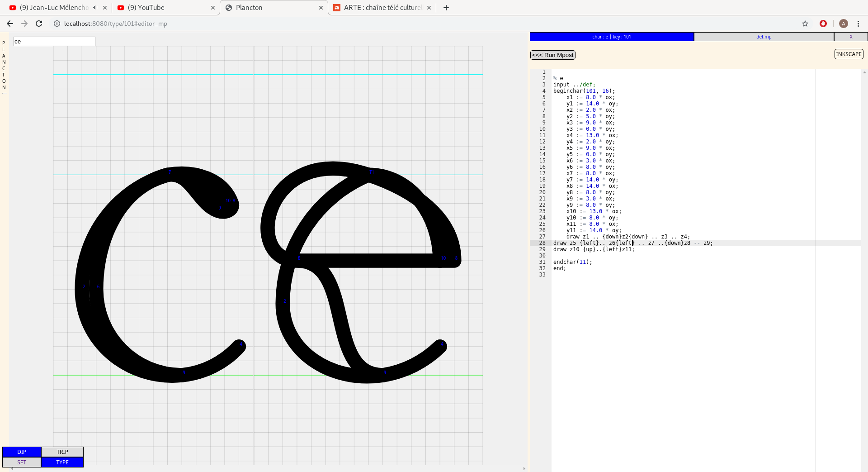Switch to the def.mp editor tab
Viewport: 868px width, 472px height.
tap(764, 37)
